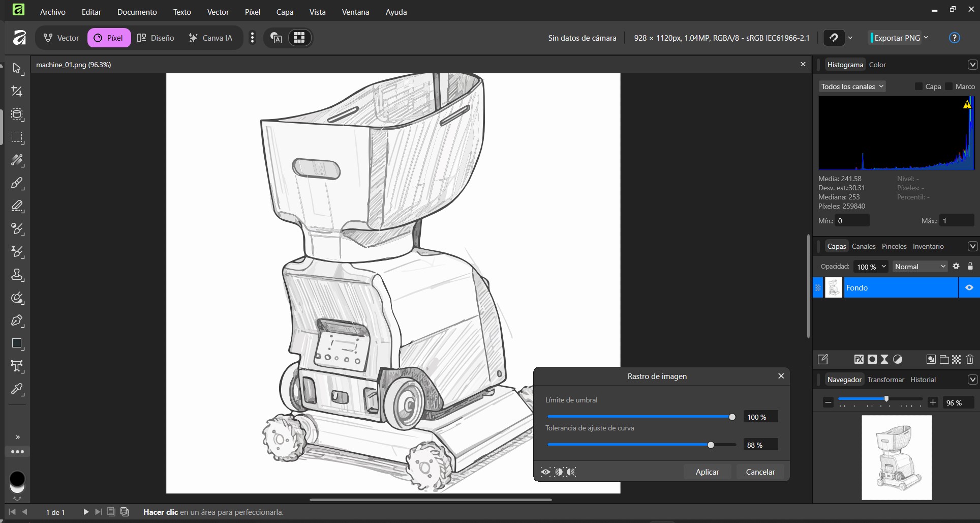Viewport: 980px width, 523px height.
Task: Click Aplicar in Rastro de imagen
Action: click(x=707, y=472)
